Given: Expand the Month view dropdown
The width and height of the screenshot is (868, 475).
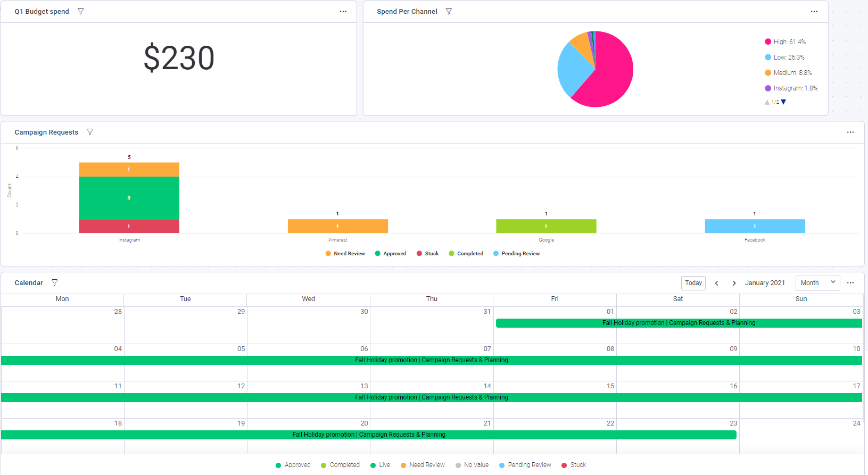Looking at the screenshot, I should tap(817, 283).
